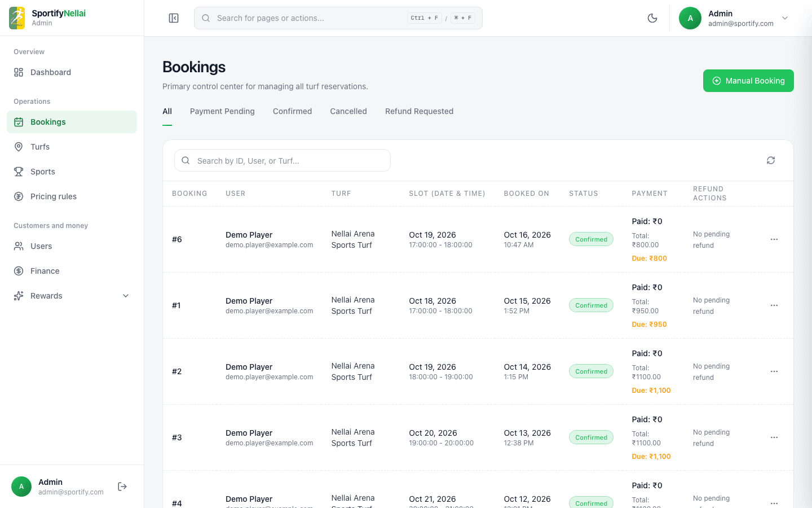Click booking ID #2
This screenshot has width=812, height=508.
pos(177,371)
